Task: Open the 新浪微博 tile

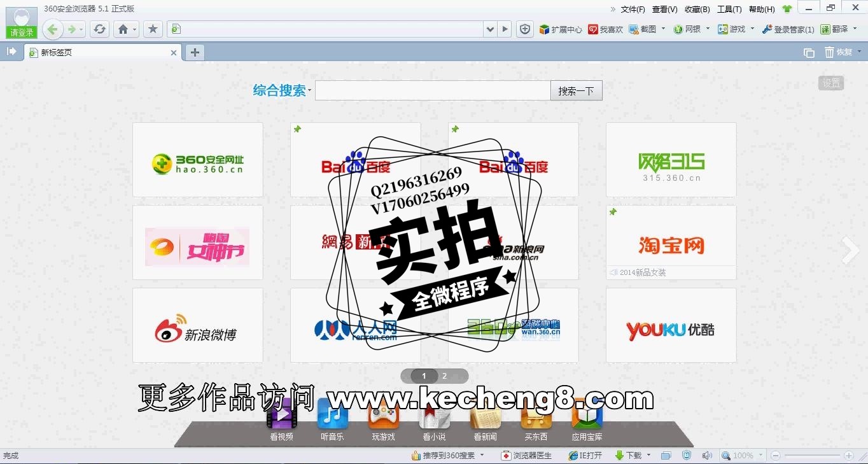Action: [198, 325]
